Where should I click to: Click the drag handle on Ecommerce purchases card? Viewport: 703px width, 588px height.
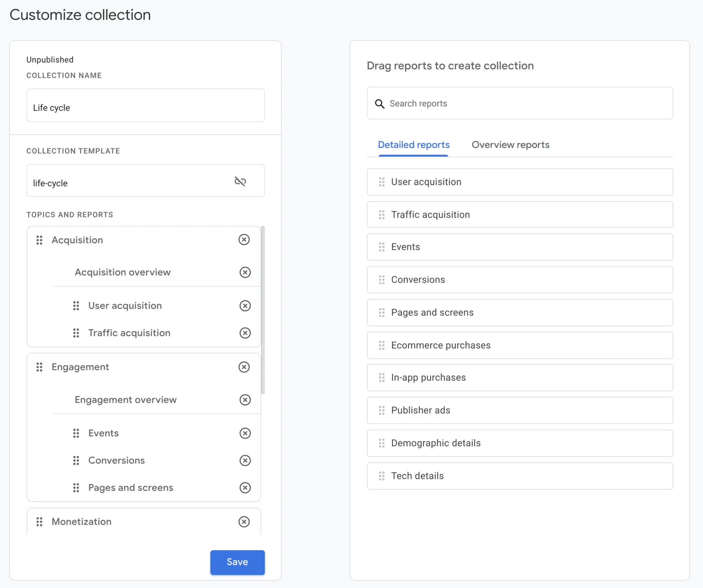coord(382,345)
